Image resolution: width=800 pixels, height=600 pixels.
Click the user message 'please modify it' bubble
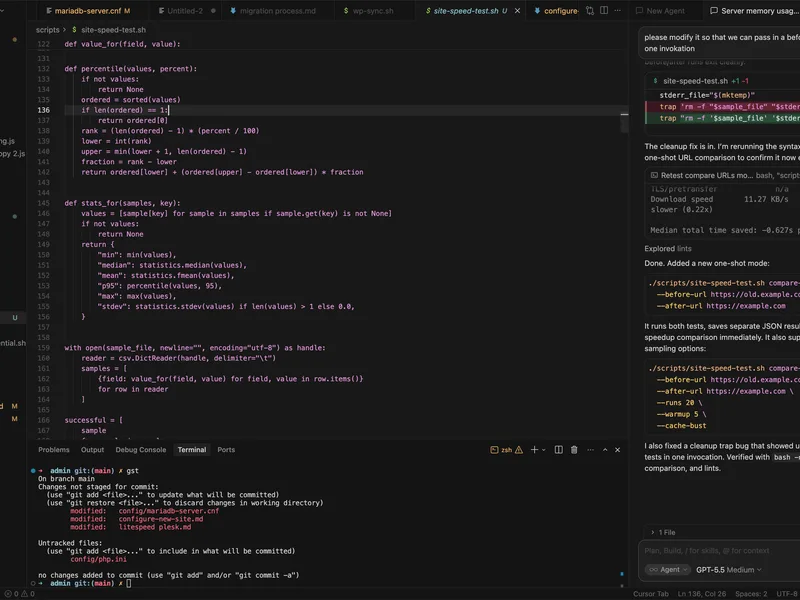coord(719,43)
